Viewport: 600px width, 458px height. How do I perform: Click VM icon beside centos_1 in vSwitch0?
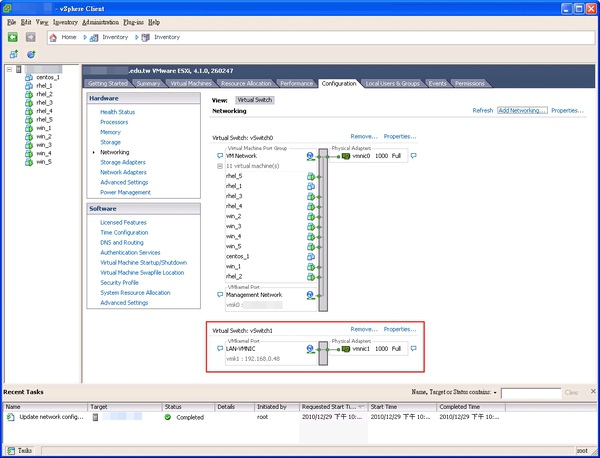click(311, 257)
